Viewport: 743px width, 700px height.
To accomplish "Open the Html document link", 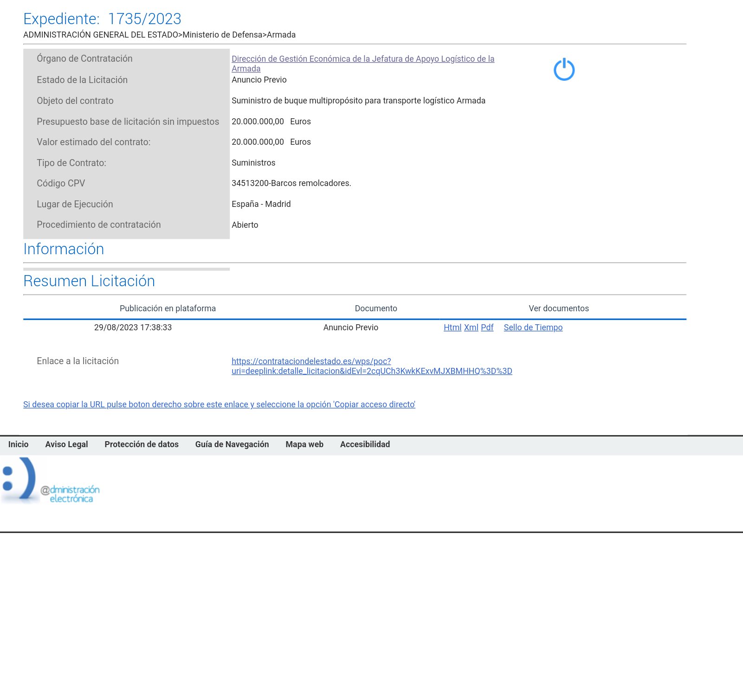I will tap(452, 328).
